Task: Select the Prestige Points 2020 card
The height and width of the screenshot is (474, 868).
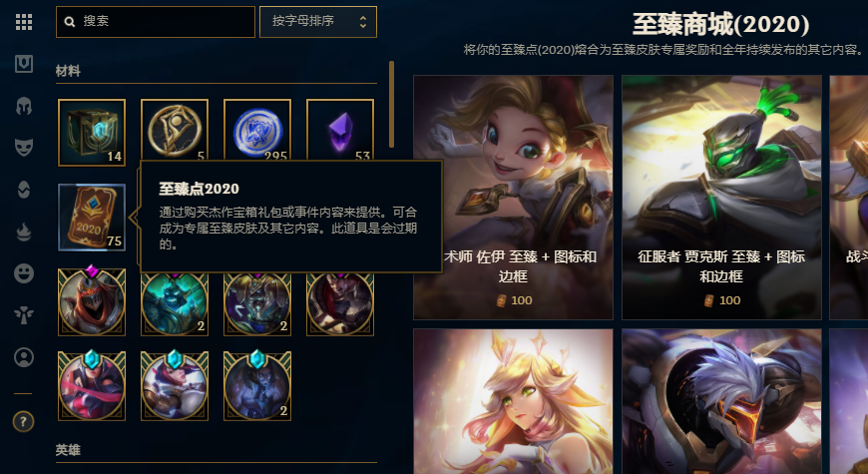Action: tap(92, 218)
